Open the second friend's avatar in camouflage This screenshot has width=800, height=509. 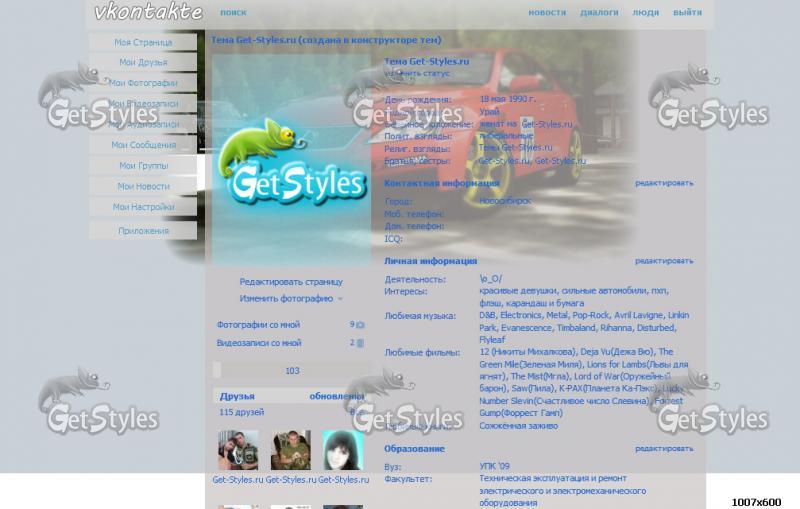[x=290, y=450]
